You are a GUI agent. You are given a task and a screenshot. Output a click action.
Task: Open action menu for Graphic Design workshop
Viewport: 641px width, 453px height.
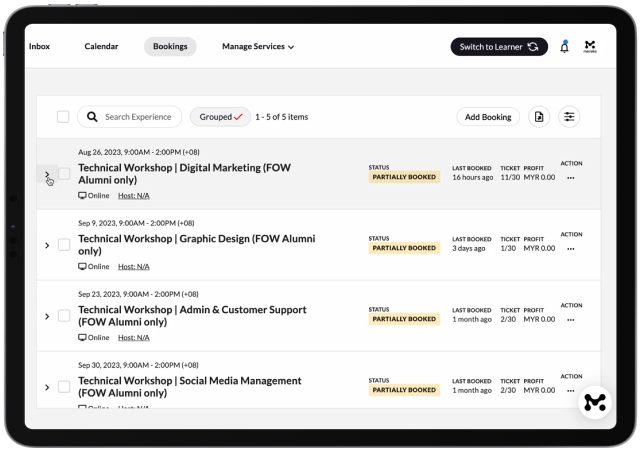click(571, 249)
